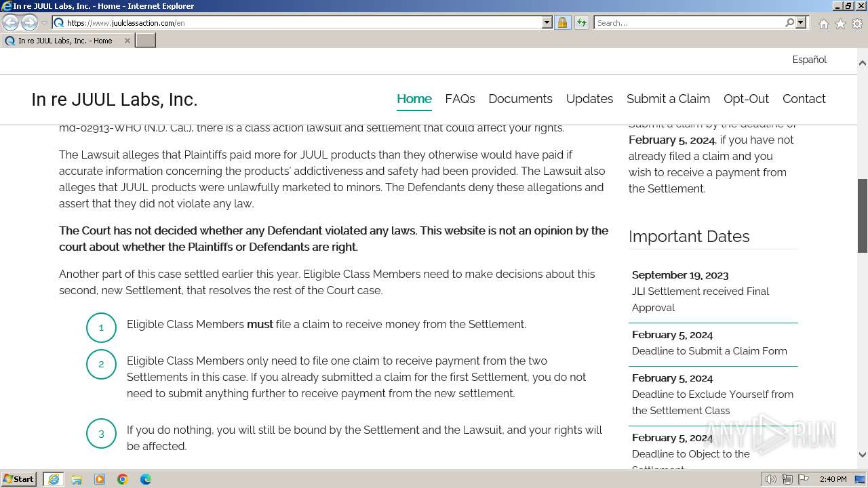Image resolution: width=868 pixels, height=488 pixels.
Task: Open Favorites star icon
Action: (x=840, y=24)
